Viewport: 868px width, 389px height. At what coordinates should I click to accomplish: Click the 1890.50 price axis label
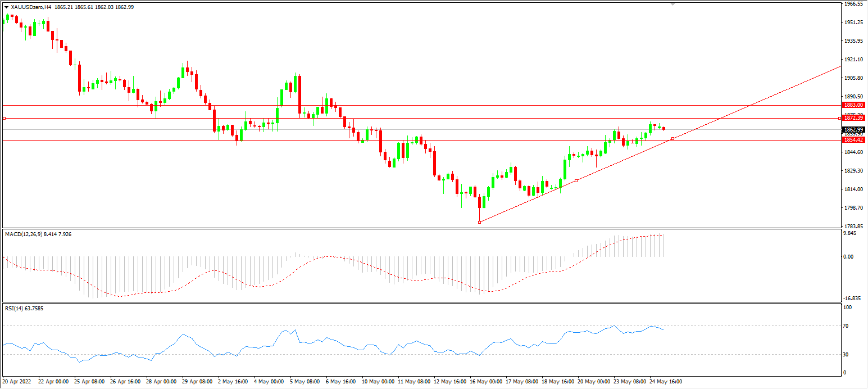(853, 97)
